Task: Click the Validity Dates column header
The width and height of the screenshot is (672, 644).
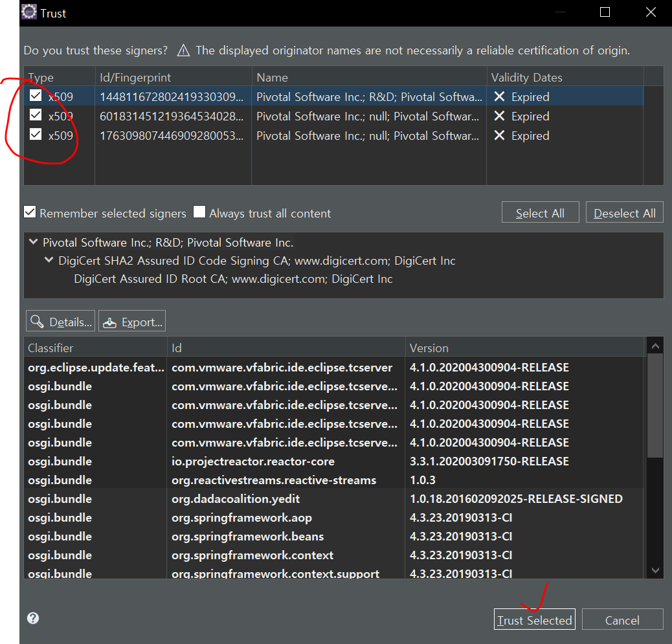Action: (565, 77)
